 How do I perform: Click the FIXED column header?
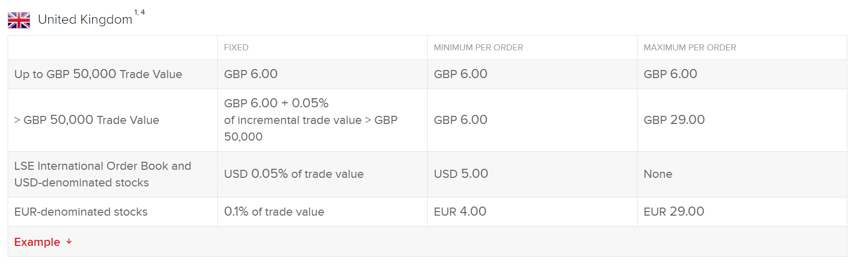[x=236, y=47]
